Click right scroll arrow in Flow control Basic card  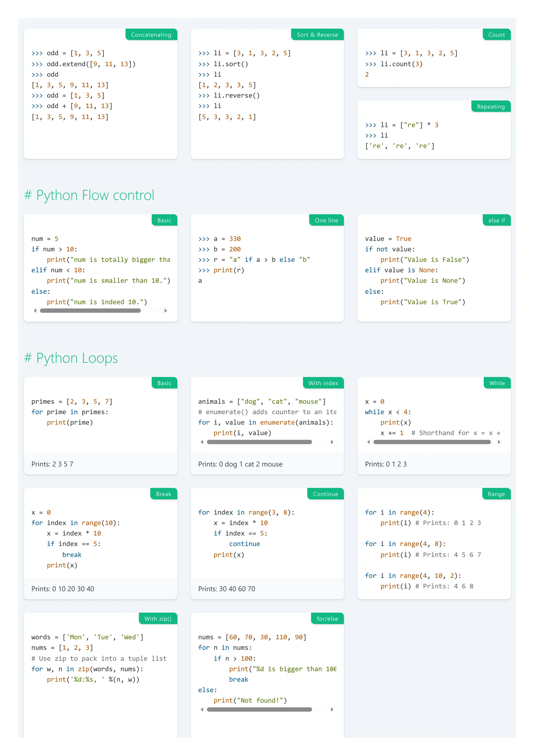click(166, 310)
